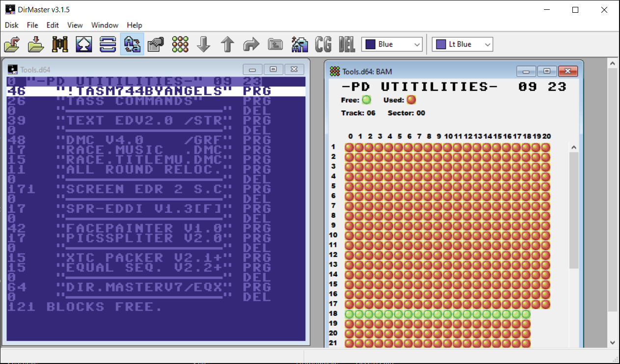Image resolution: width=620 pixels, height=364 pixels.
Task: Open the spade disk utility icon
Action: [83, 44]
